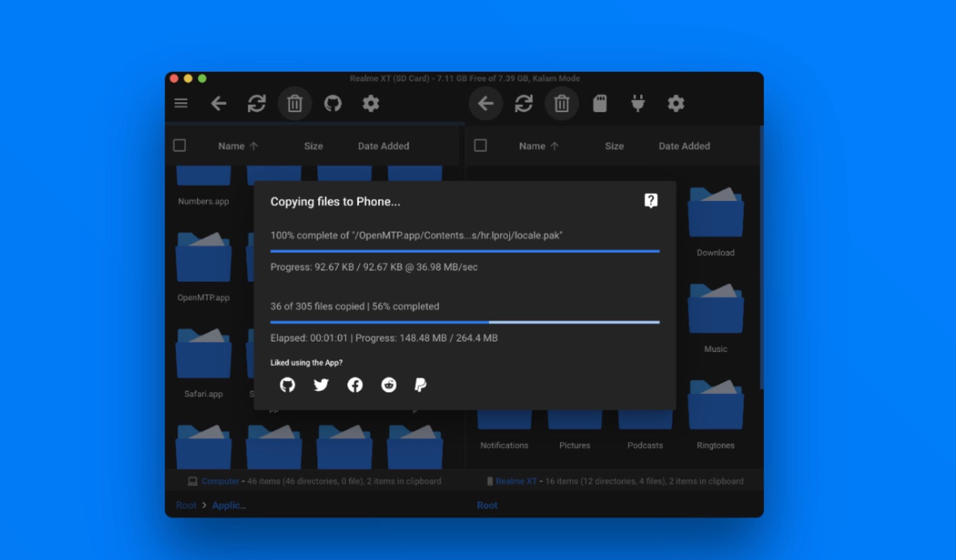Click the Realme XT label in status bar
The height and width of the screenshot is (560, 956).
(516, 481)
